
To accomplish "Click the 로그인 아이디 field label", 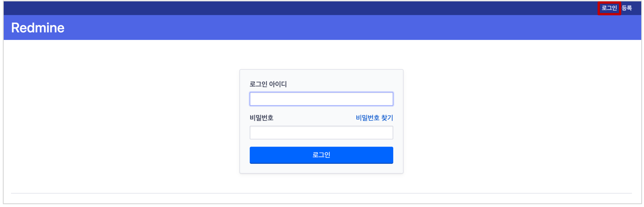I will coord(268,84).
